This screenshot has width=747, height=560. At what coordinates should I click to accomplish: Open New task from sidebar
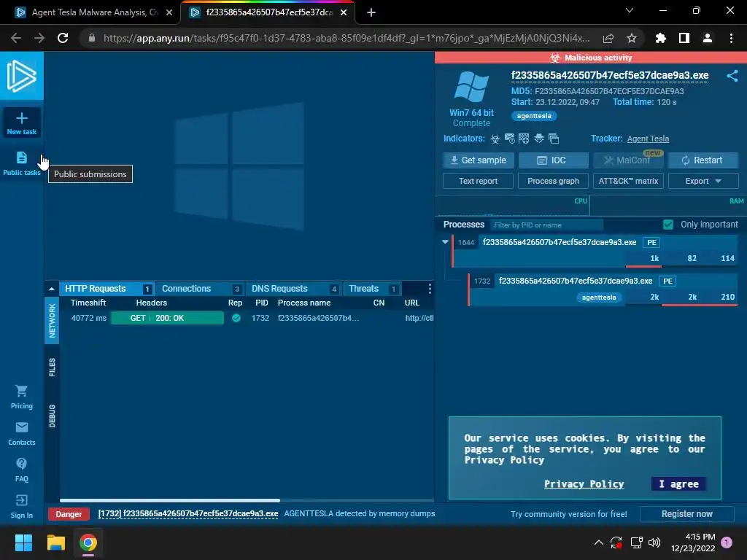pyautogui.click(x=21, y=122)
